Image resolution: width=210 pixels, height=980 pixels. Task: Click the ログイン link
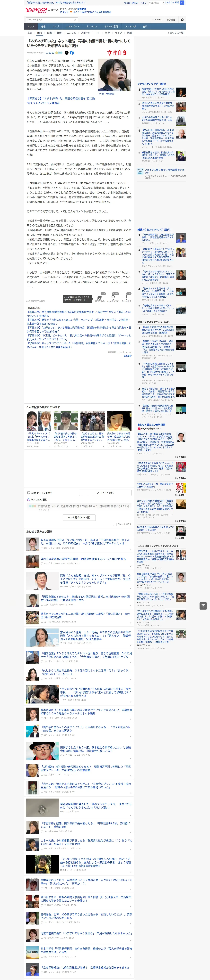[x=64, y=12]
